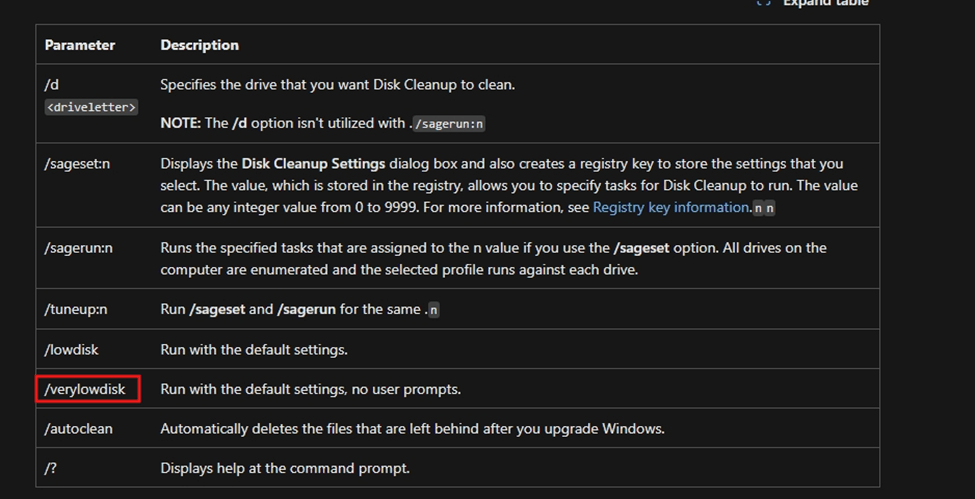Viewport: 975px width, 499px height.
Task: Click the bold Disk Cleanup Settings text
Action: click(x=313, y=164)
